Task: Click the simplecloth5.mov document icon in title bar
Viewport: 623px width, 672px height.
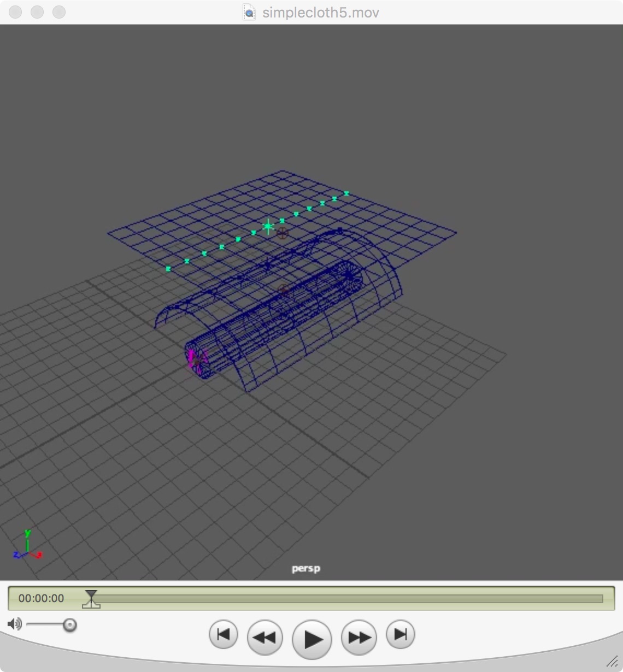Action: (249, 12)
